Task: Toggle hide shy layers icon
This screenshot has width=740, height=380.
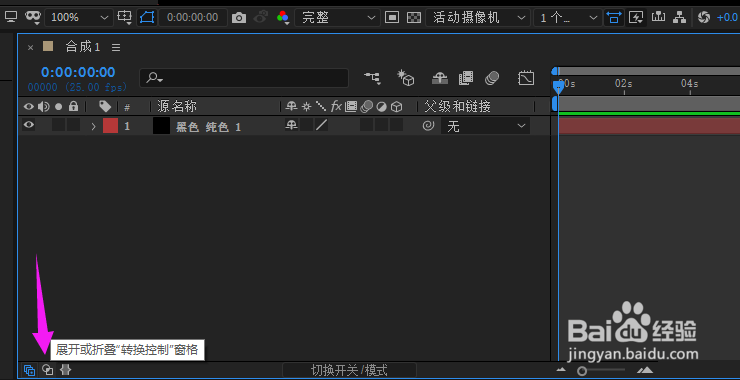Action: [439, 78]
